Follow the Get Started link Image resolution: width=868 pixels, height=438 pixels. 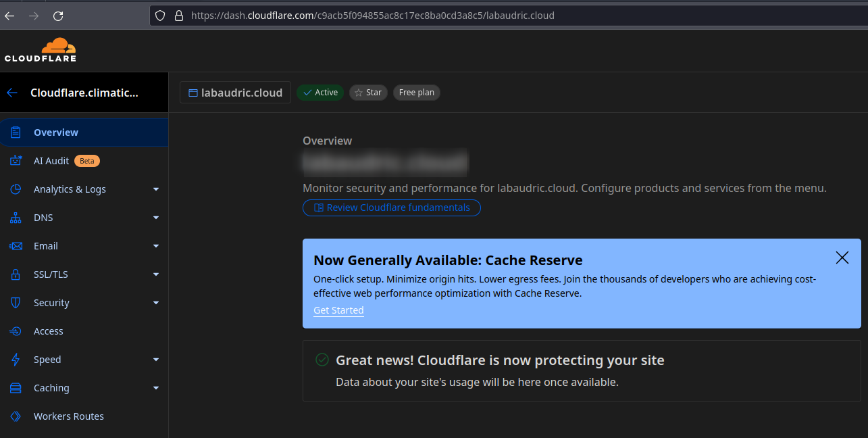click(x=338, y=310)
